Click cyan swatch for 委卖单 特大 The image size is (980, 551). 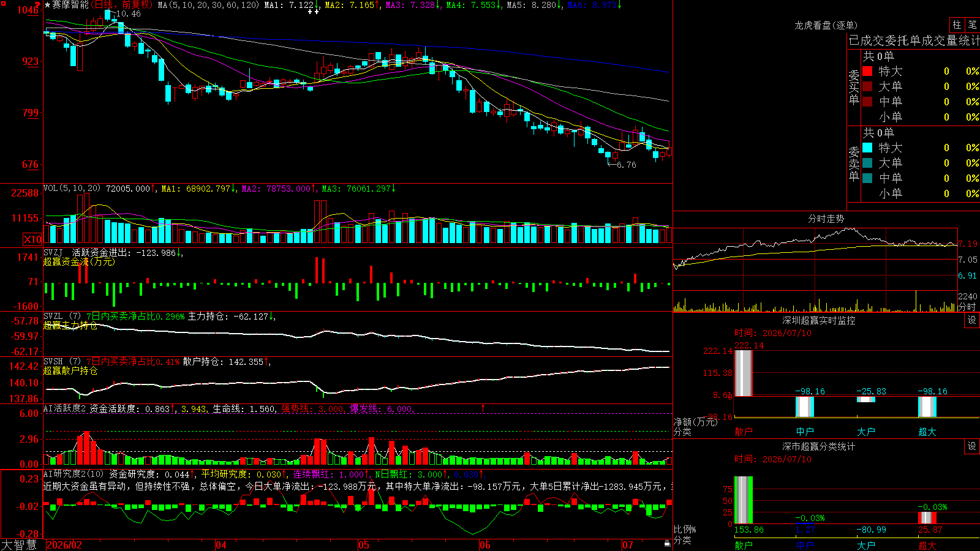[x=867, y=148]
